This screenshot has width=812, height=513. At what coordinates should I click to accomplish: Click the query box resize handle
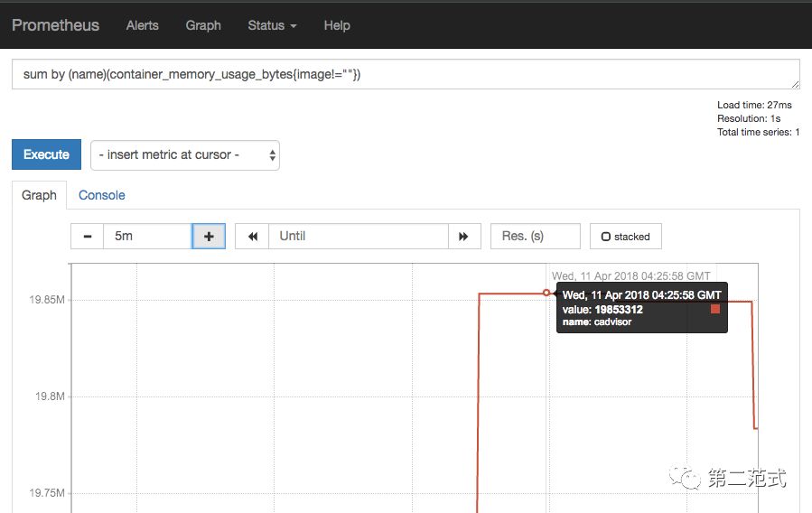tap(796, 84)
